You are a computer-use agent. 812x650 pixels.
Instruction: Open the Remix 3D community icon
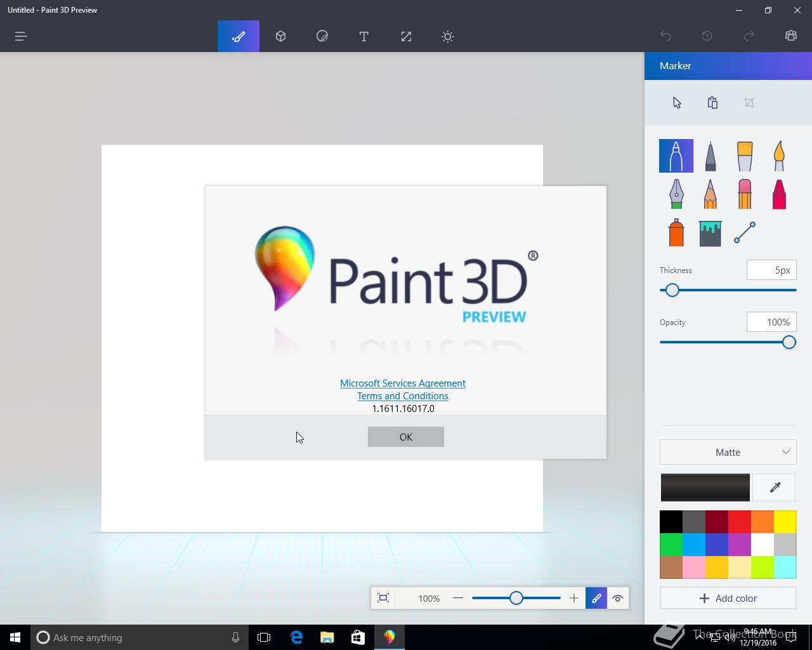click(791, 36)
